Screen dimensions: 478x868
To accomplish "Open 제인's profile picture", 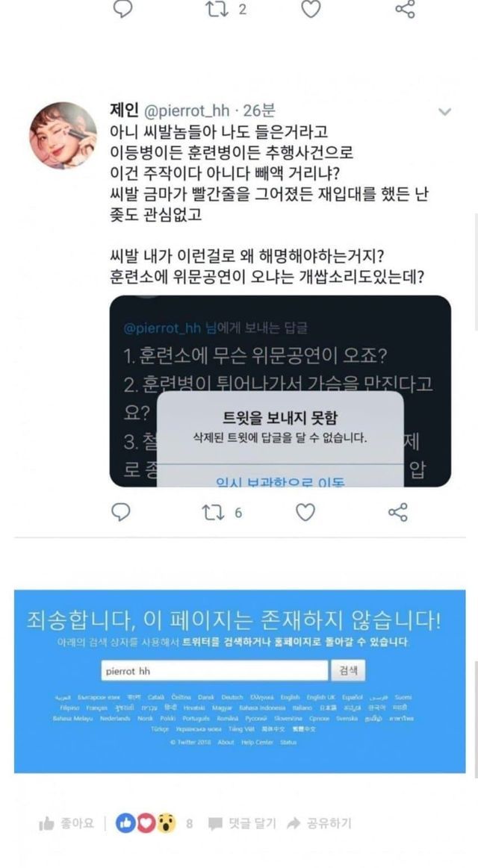I will (x=63, y=135).
